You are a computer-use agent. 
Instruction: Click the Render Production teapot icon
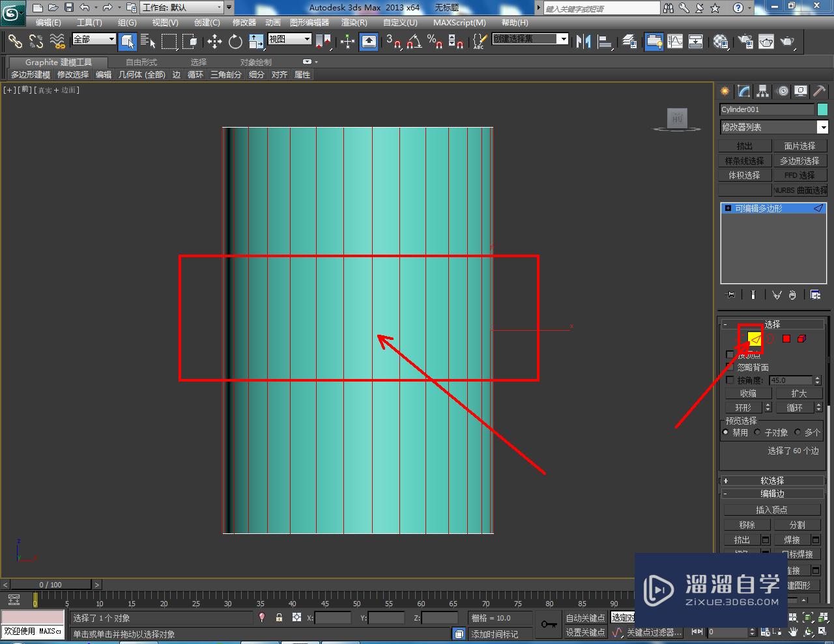click(x=788, y=42)
